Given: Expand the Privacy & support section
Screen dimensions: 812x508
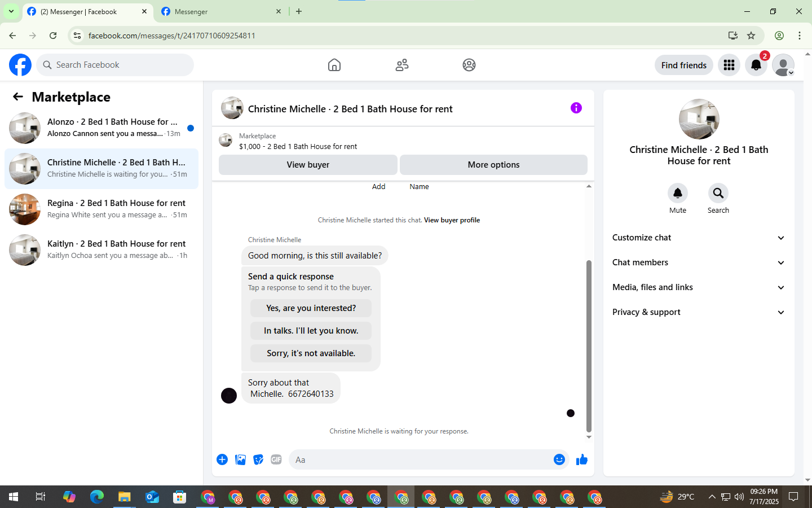Looking at the screenshot, I should pyautogui.click(x=699, y=312).
